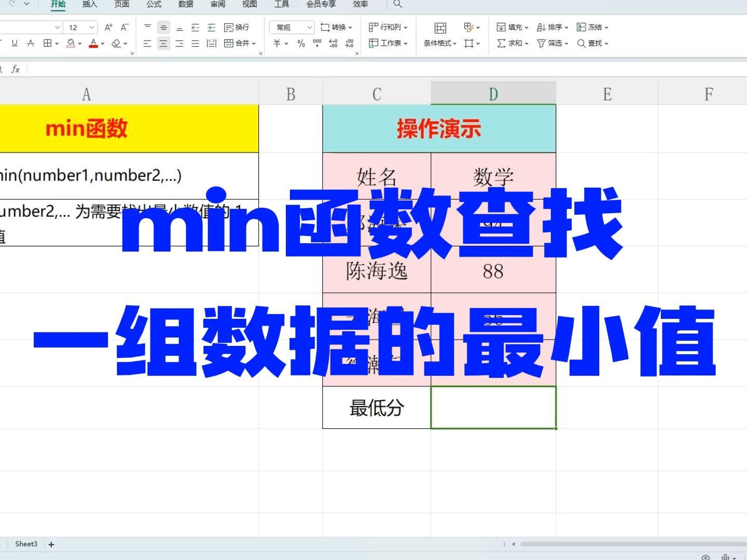Increase decimal places
747x560 pixels.
click(333, 43)
